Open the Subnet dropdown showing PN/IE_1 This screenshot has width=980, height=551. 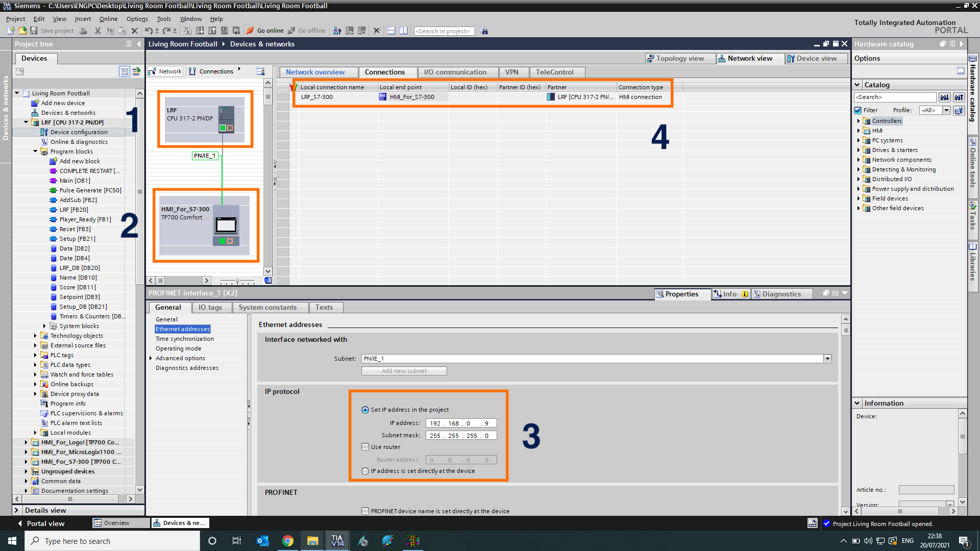click(x=827, y=359)
